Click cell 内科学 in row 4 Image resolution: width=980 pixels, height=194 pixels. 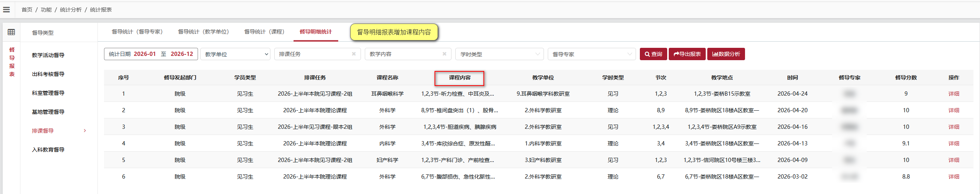click(388, 143)
